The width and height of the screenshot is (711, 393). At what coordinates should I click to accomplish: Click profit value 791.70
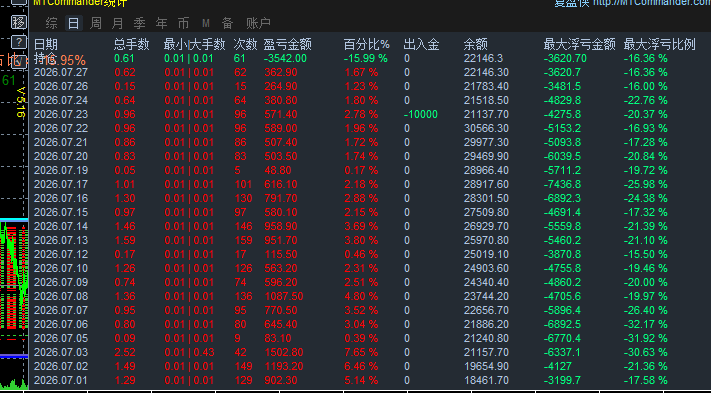[281, 199]
